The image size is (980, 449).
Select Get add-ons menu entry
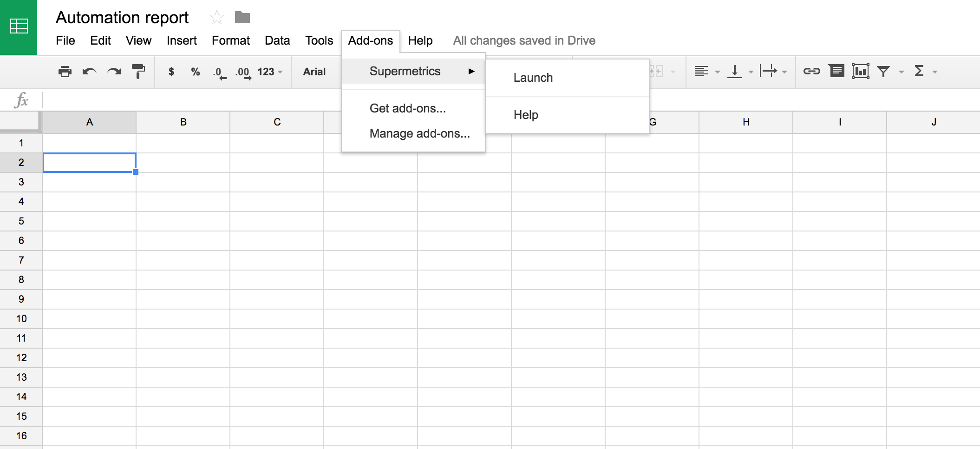tap(407, 108)
